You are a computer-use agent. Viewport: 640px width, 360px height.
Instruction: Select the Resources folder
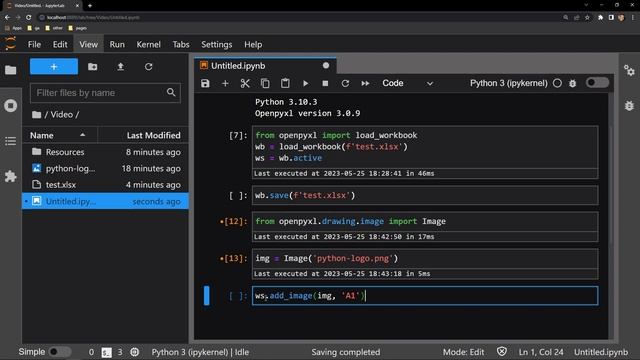(105, 152)
